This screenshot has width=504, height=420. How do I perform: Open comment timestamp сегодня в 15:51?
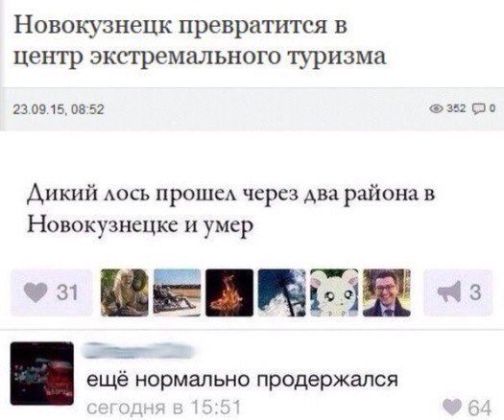pos(163,408)
